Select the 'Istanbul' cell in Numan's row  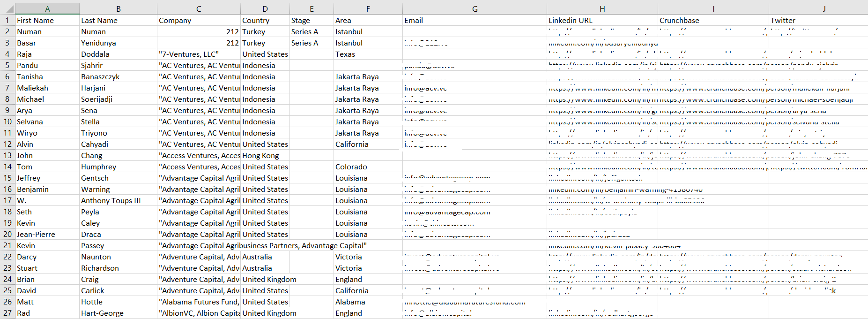point(368,31)
